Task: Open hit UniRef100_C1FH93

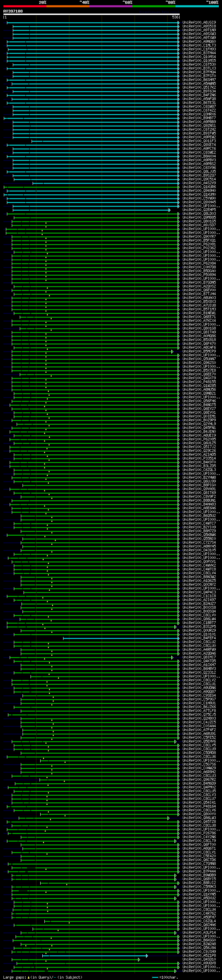Action: pyautogui.click(x=199, y=49)
